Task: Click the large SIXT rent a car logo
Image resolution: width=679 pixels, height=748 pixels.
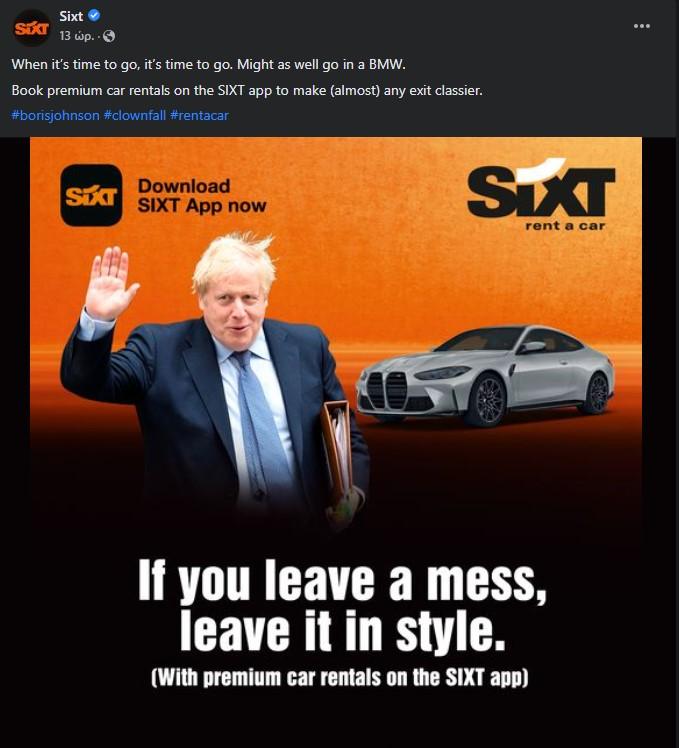Action: click(x=541, y=195)
